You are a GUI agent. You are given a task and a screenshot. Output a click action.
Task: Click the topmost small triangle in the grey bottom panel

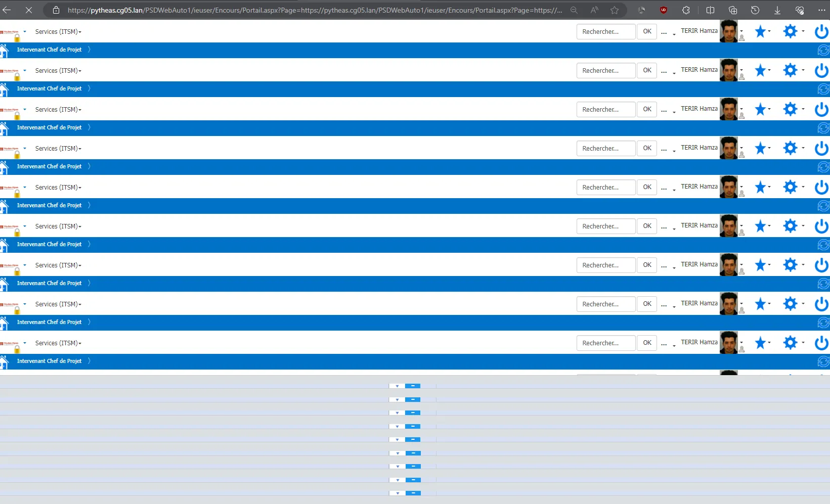(397, 386)
